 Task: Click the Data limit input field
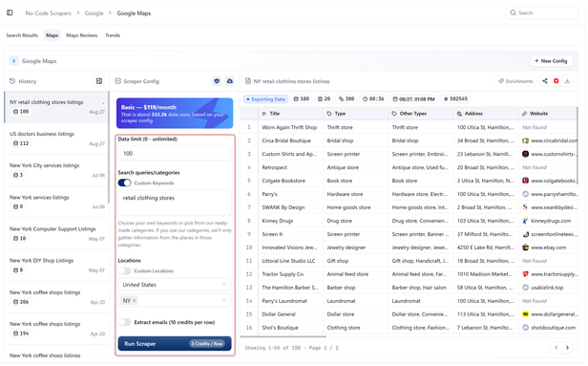coord(175,153)
